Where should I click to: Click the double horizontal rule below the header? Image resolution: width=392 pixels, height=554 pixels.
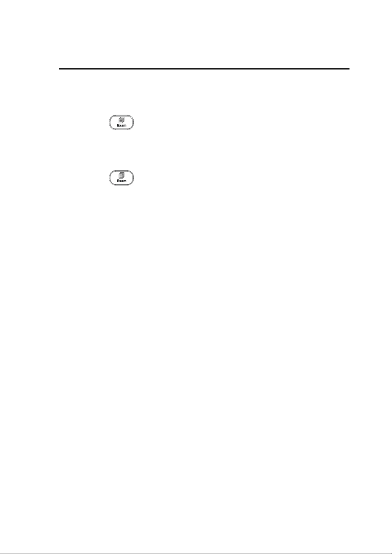[204, 69]
